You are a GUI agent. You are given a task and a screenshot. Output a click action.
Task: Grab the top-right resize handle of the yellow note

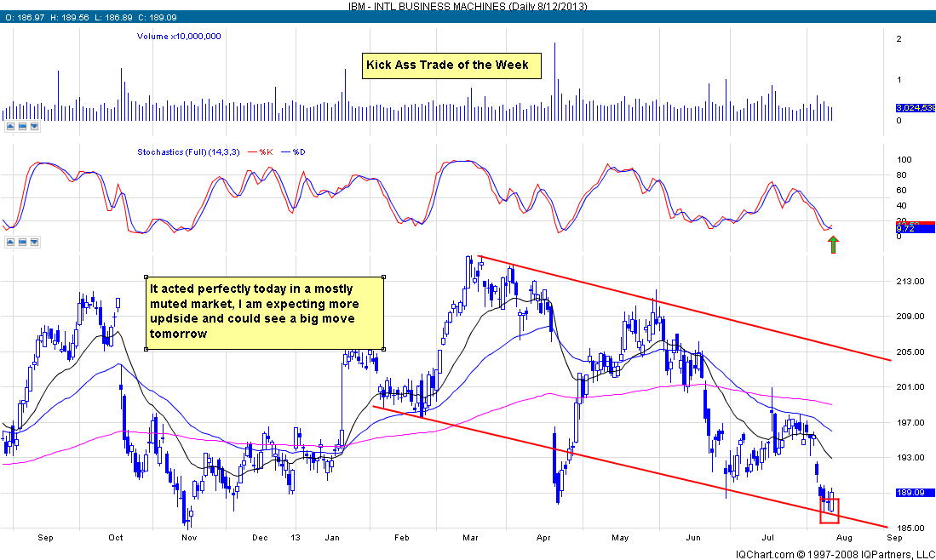pyautogui.click(x=384, y=277)
